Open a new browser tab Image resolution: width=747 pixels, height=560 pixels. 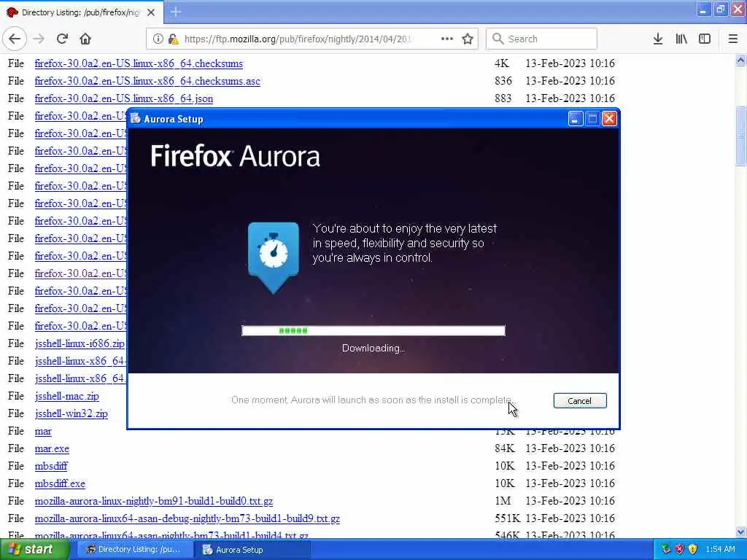click(x=176, y=12)
